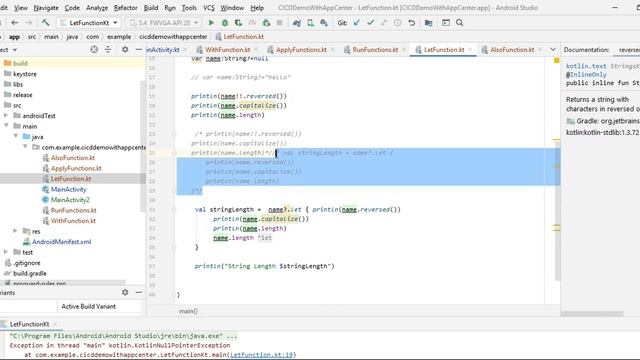Open the Navigate menu
Image resolution: width=640 pixels, height=360 pixels.
click(46, 8)
